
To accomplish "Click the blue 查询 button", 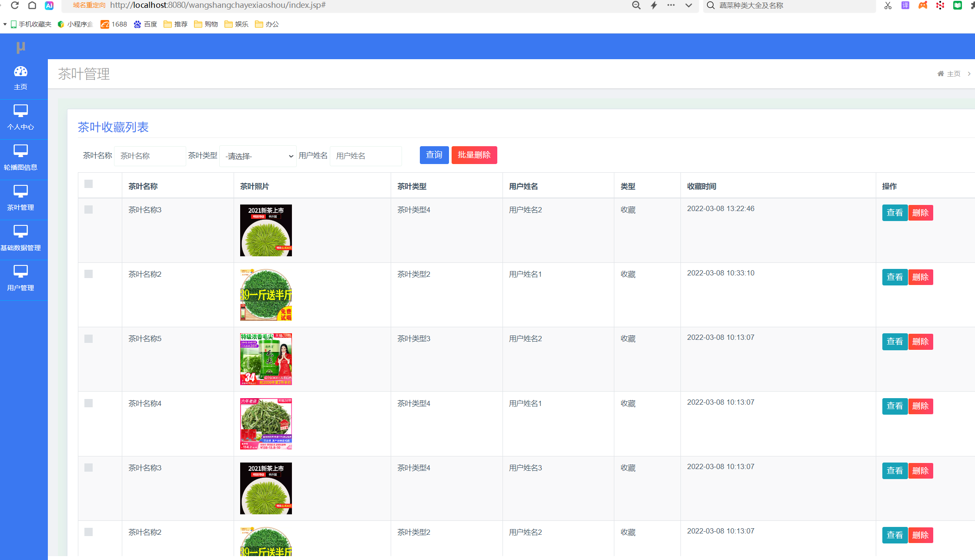I will coord(434,155).
